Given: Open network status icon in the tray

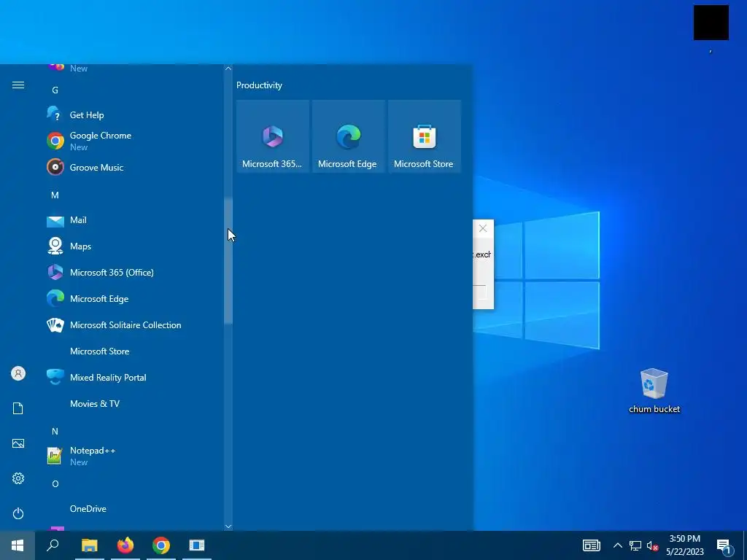Looking at the screenshot, I should point(635,545).
